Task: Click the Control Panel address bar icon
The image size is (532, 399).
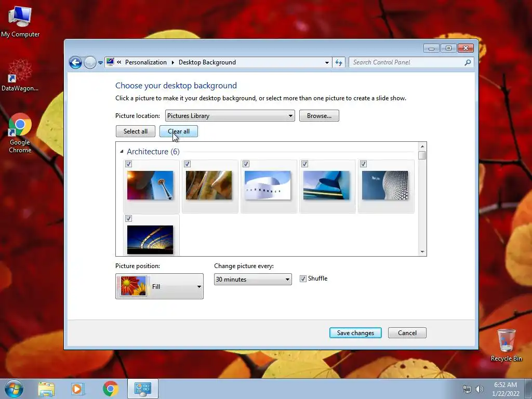Action: point(110,62)
